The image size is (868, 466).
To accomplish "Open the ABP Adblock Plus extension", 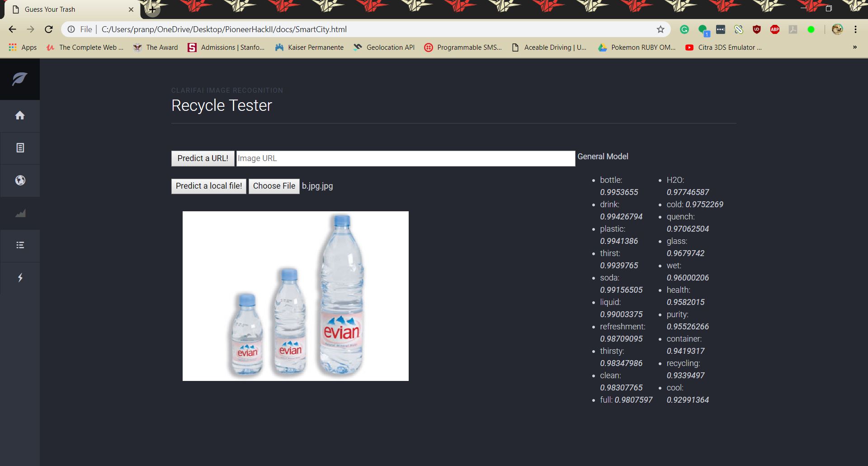I will (775, 29).
